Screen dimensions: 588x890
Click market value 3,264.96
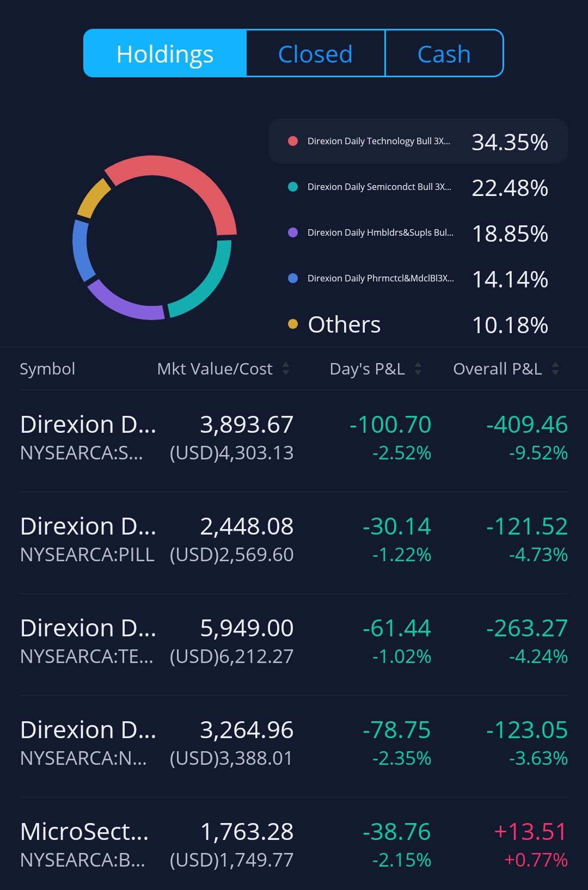247,730
